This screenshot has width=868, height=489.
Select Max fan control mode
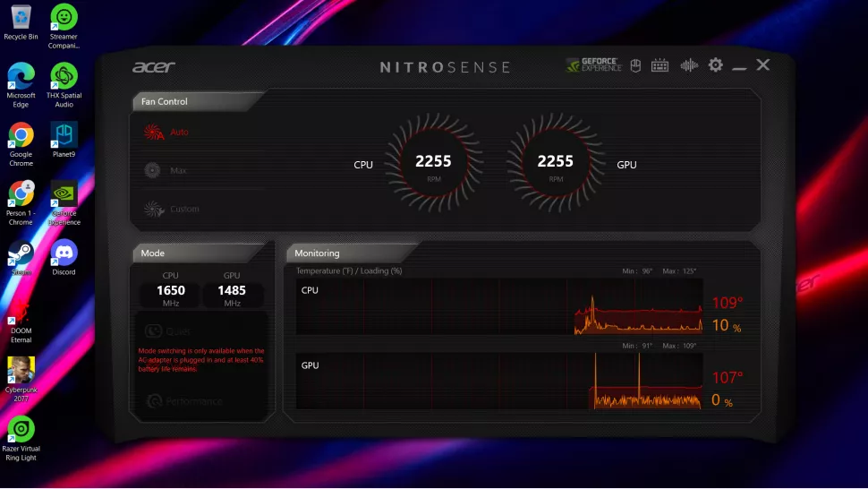coord(165,170)
